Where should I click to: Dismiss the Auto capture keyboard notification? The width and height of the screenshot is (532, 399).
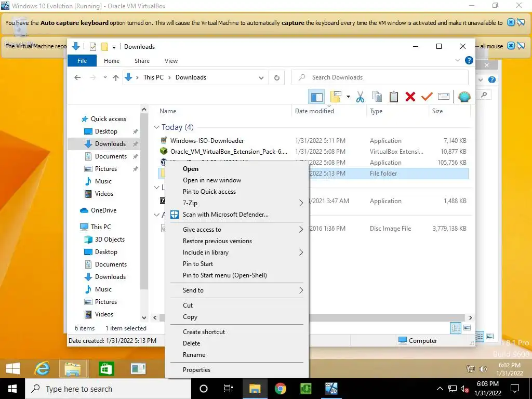pos(511,22)
